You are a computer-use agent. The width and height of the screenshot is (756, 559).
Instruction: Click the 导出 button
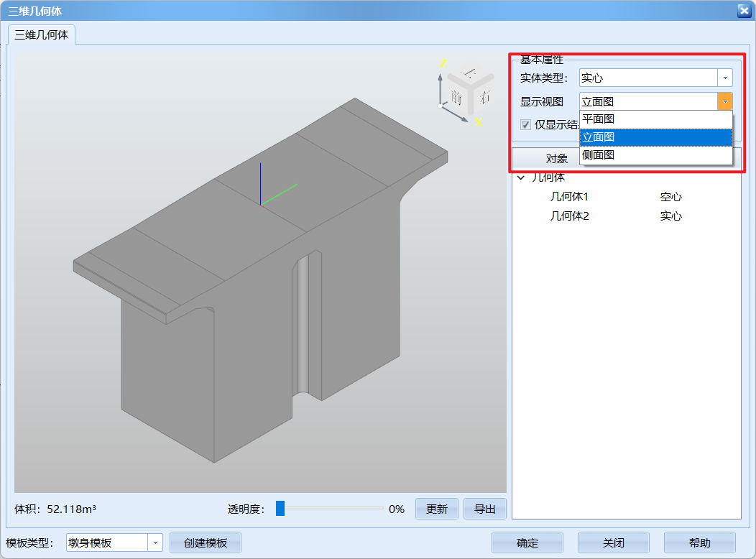[x=484, y=509]
